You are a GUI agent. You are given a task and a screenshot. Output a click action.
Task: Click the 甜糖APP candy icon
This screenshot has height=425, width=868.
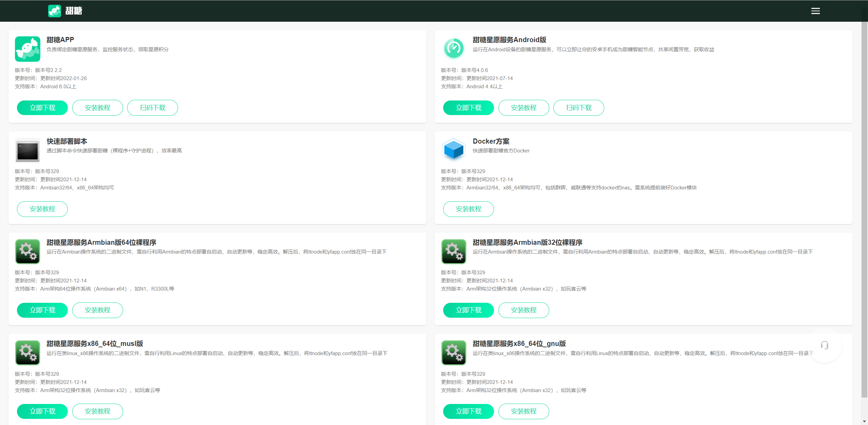click(x=27, y=49)
